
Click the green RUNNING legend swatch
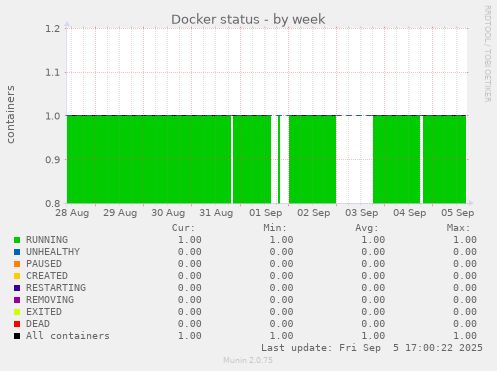click(x=17, y=240)
